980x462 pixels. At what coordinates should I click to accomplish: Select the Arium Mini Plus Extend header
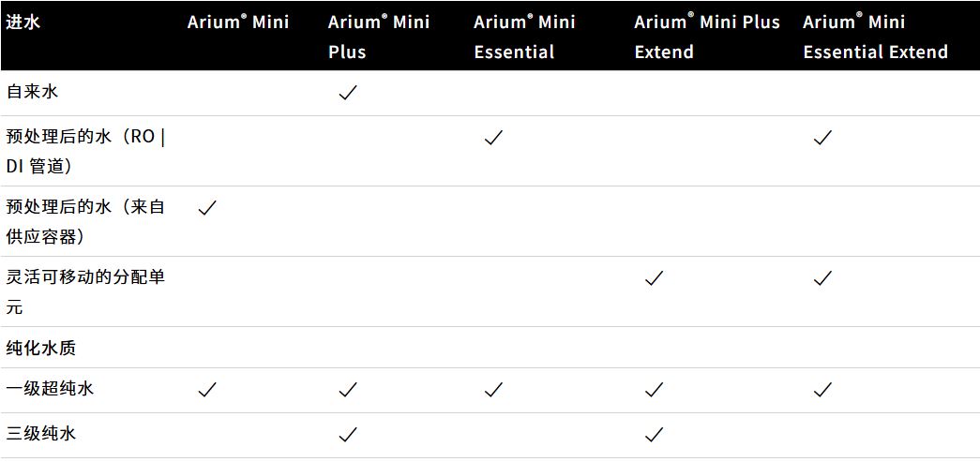(x=706, y=37)
